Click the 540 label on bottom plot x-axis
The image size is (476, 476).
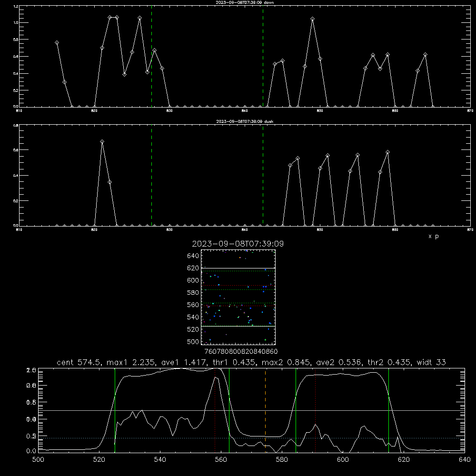(x=160, y=460)
